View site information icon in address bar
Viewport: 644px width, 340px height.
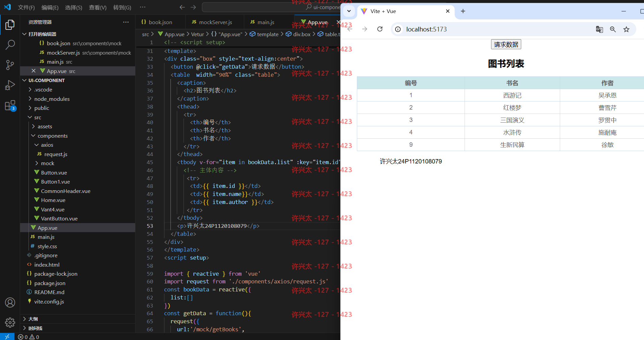(x=398, y=29)
